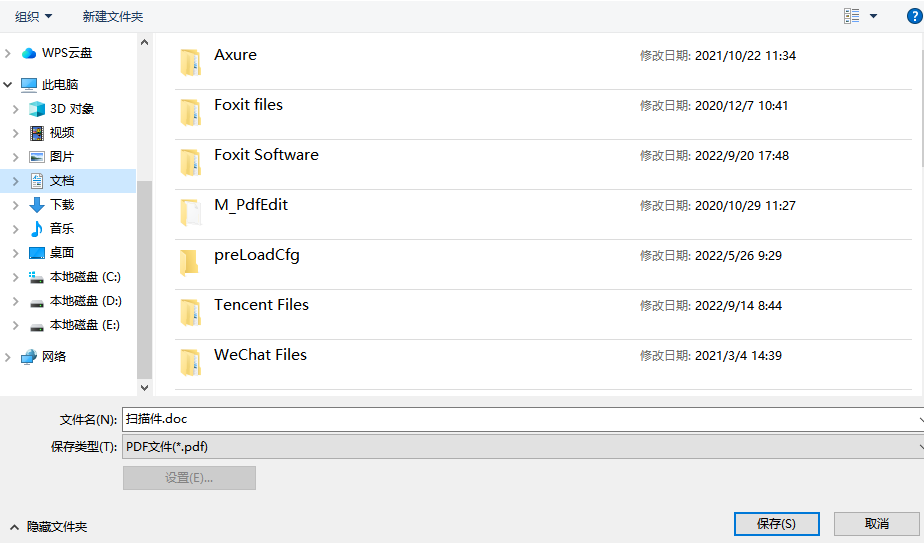
Task: Open the help question mark icon
Action: click(913, 16)
